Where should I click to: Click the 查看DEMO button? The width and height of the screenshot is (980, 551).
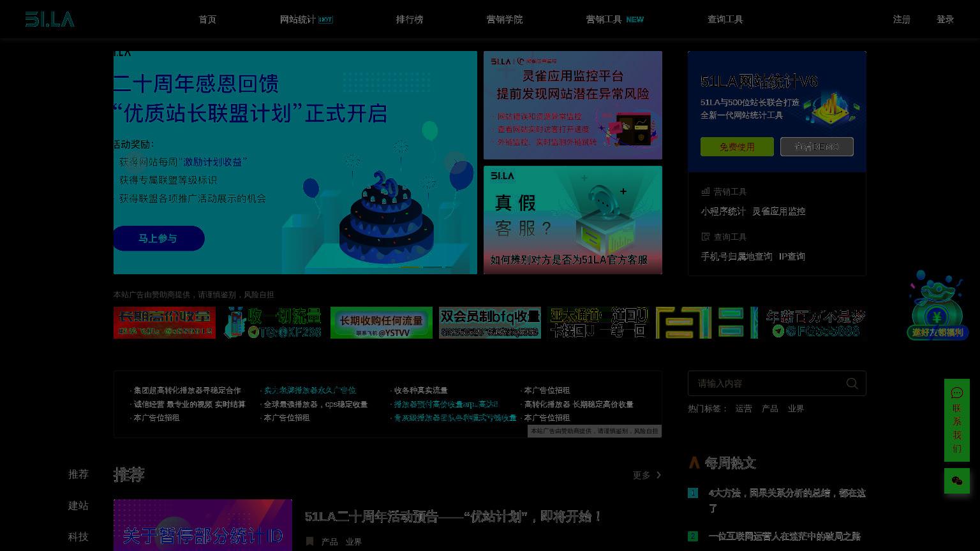[817, 147]
